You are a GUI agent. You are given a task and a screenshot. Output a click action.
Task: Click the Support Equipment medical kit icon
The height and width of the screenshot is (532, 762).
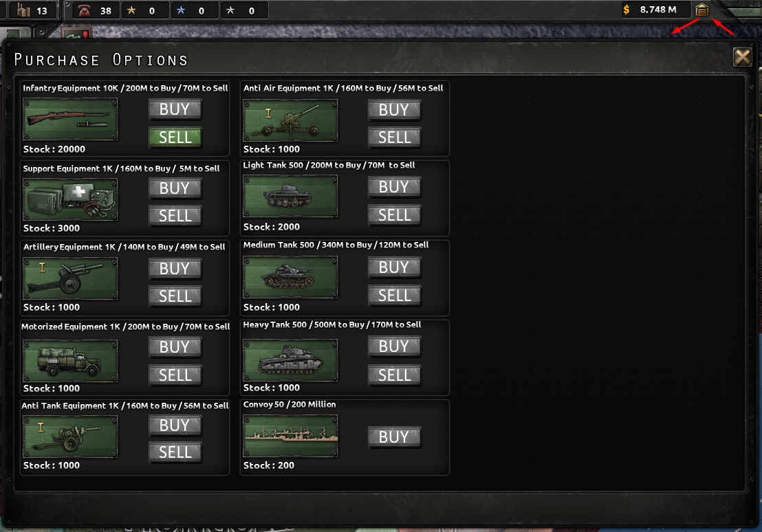tap(70, 199)
